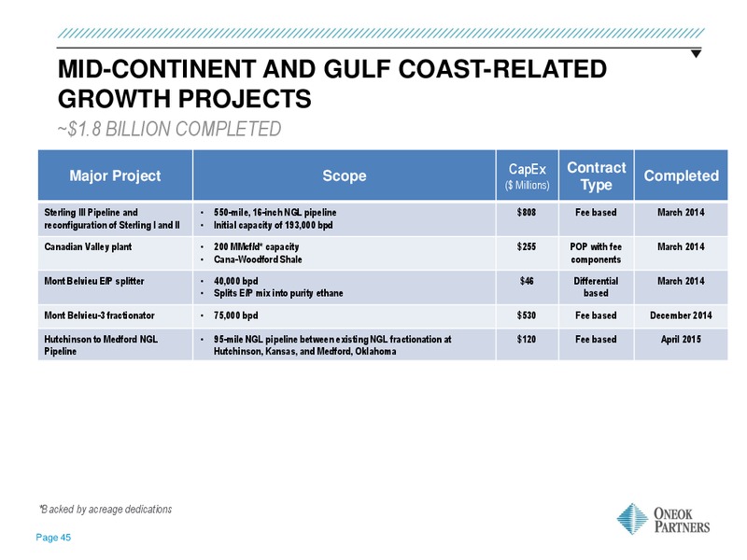This screenshot has height=560, width=747.
Task: Click 'Fee based' in the Mont Belvieu-3 row
Action: pos(596,315)
